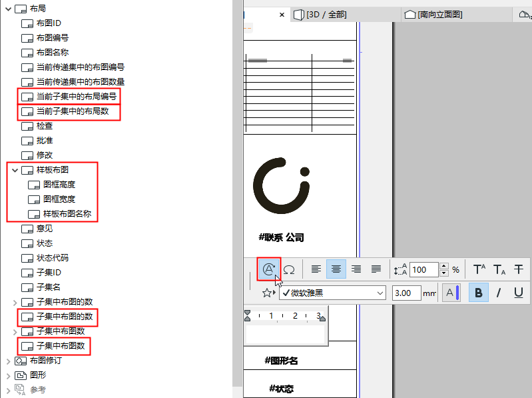Select 当前传递集中的布图数量 entry

click(x=81, y=81)
